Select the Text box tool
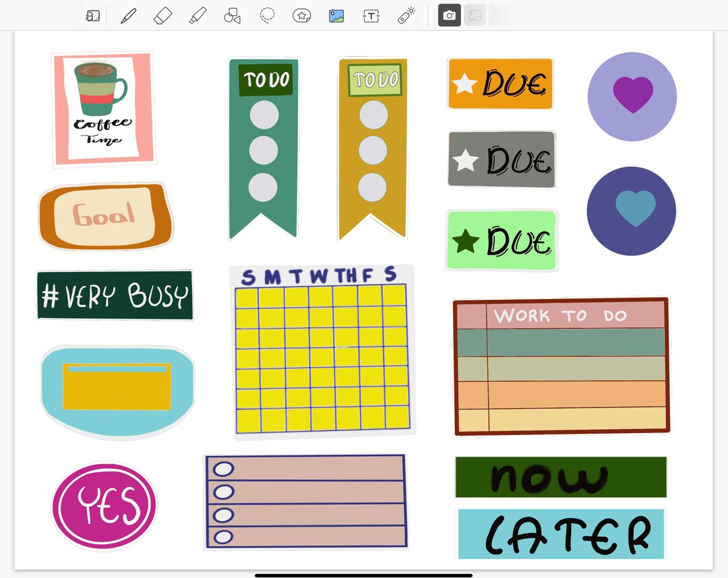The width and height of the screenshot is (728, 578). (371, 15)
